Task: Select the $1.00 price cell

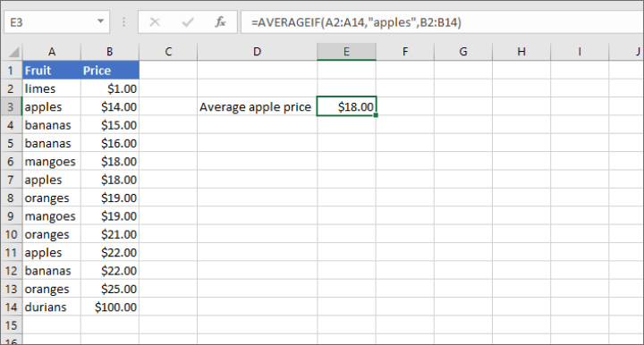Action: 110,88
